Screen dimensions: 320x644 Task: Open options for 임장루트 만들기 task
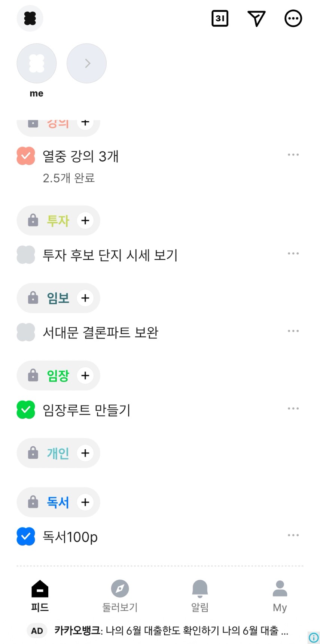click(x=293, y=408)
